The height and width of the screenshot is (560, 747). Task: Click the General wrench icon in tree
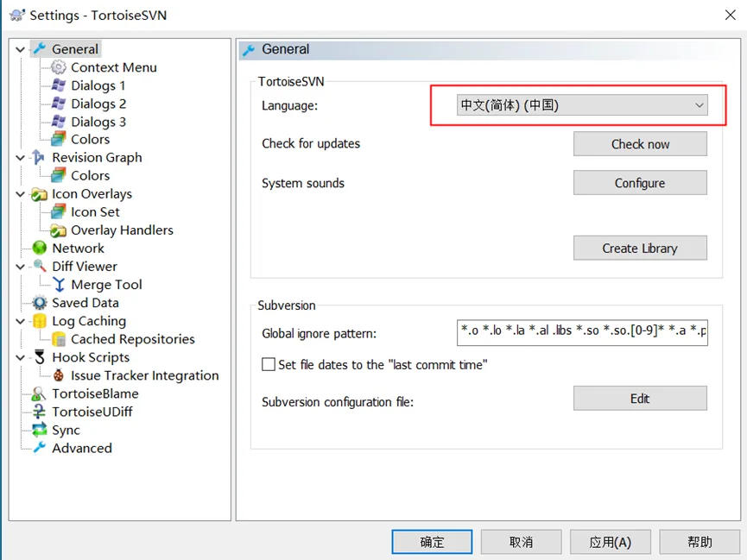pyautogui.click(x=40, y=48)
